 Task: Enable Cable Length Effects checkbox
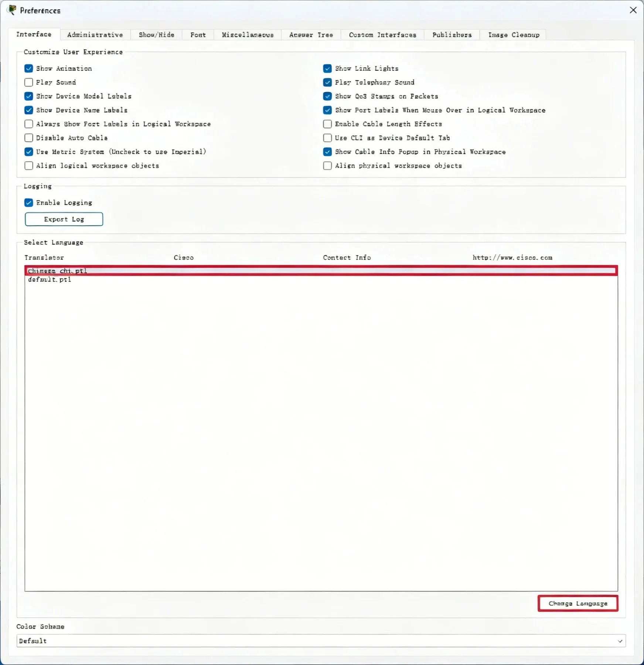[x=327, y=124]
